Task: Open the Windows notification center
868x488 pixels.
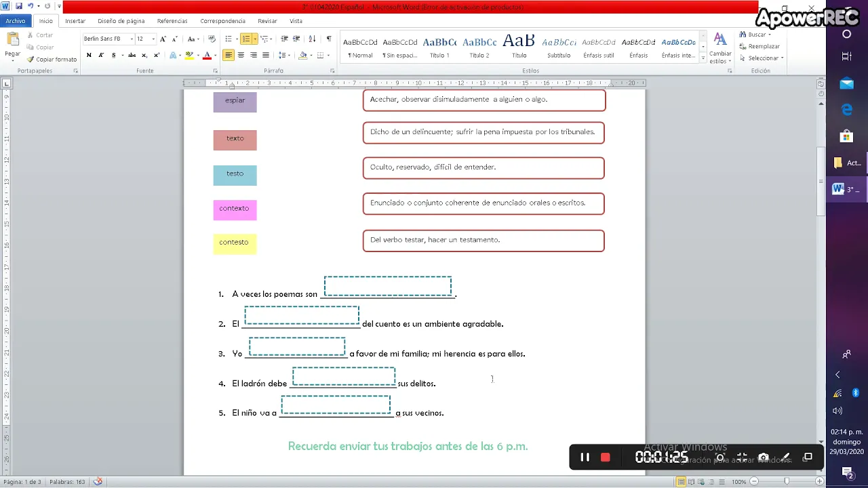Action: pyautogui.click(x=847, y=472)
